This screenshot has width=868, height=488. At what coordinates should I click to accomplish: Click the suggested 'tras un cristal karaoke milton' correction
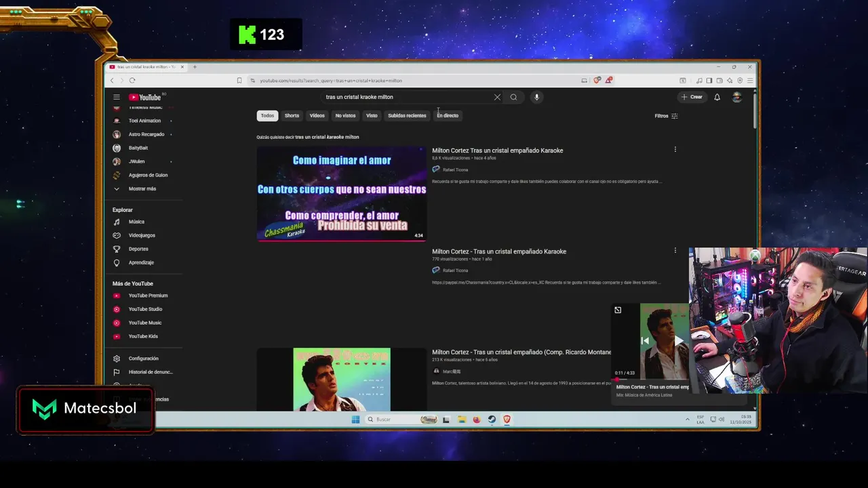tap(327, 137)
